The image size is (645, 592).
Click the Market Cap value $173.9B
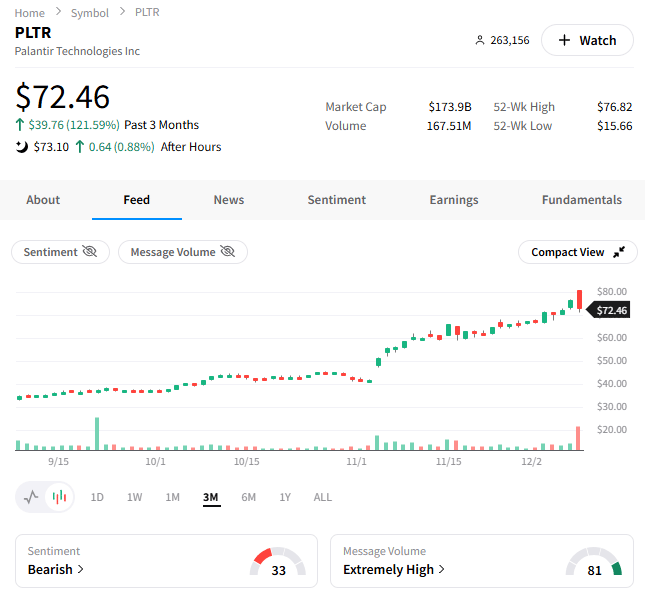click(x=450, y=107)
